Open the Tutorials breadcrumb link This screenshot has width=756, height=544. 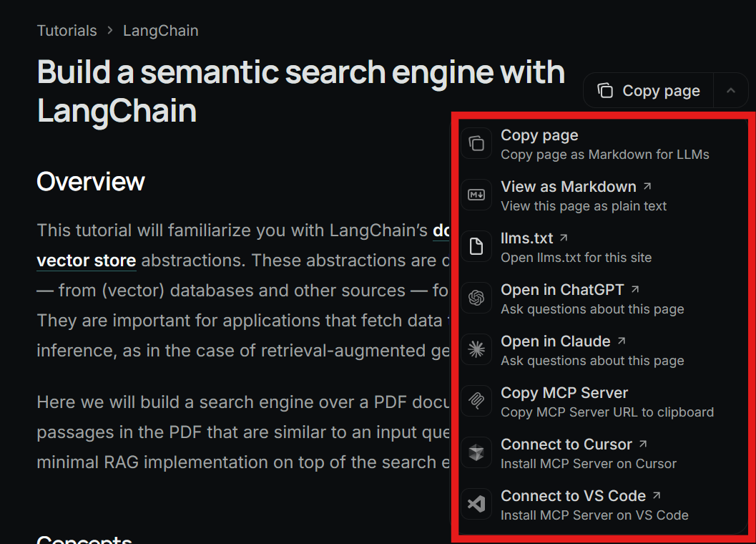click(x=67, y=31)
